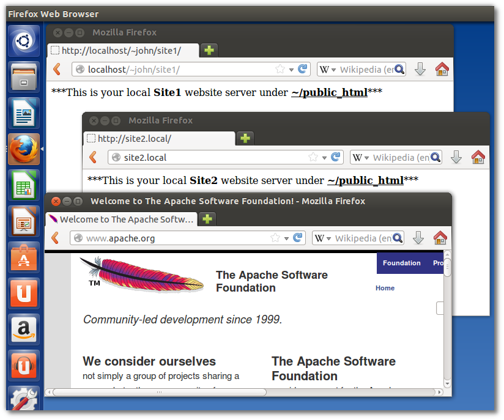Open a new tab in site1 window

(209, 50)
